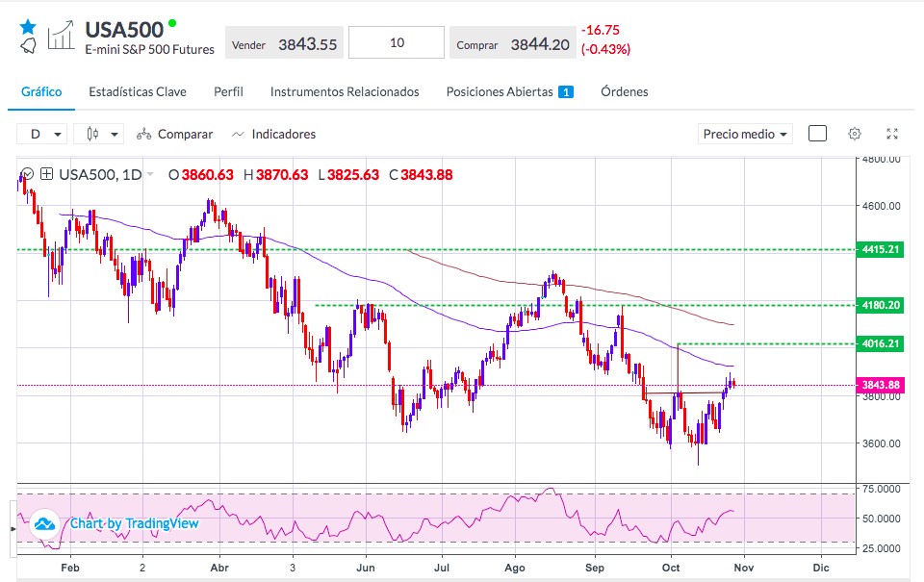Collapse the chart legend with the arrow icon
This screenshot has height=582, width=924.
tap(27, 174)
